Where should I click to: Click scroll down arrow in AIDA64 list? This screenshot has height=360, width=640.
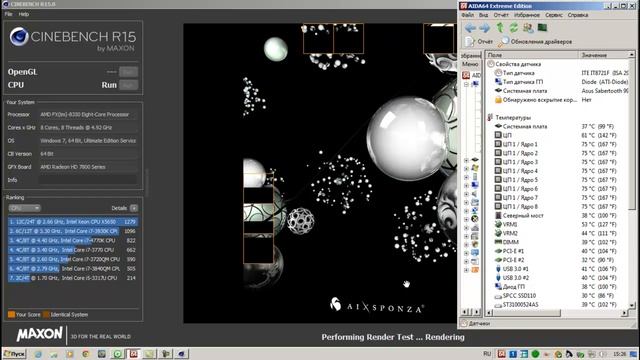pos(632,305)
